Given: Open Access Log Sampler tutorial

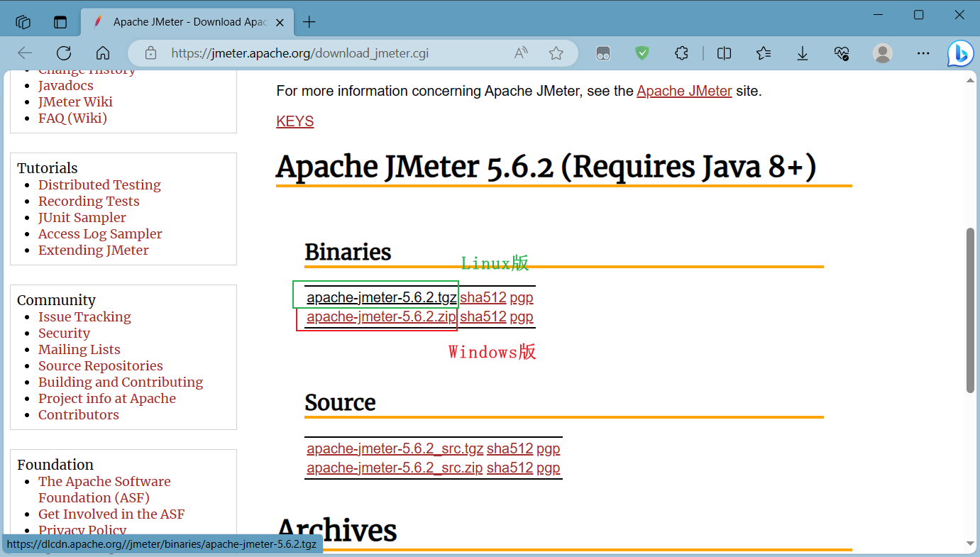Looking at the screenshot, I should click(100, 233).
